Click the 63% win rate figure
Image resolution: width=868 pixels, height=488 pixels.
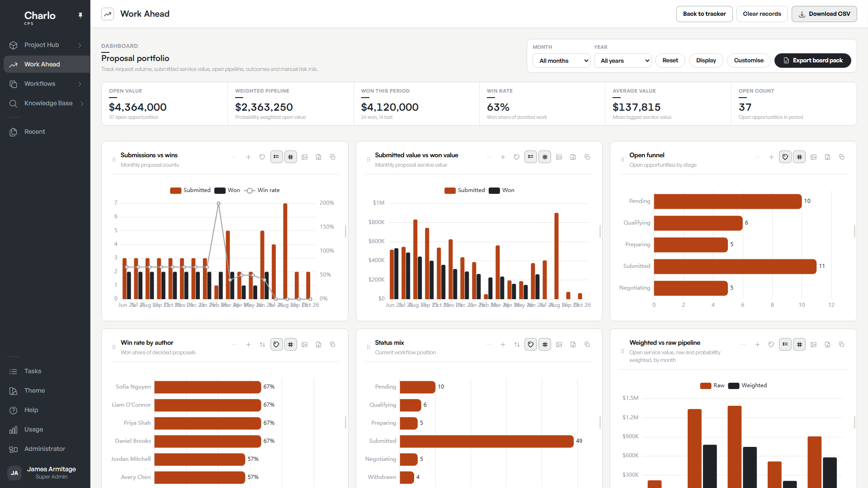pos(498,108)
